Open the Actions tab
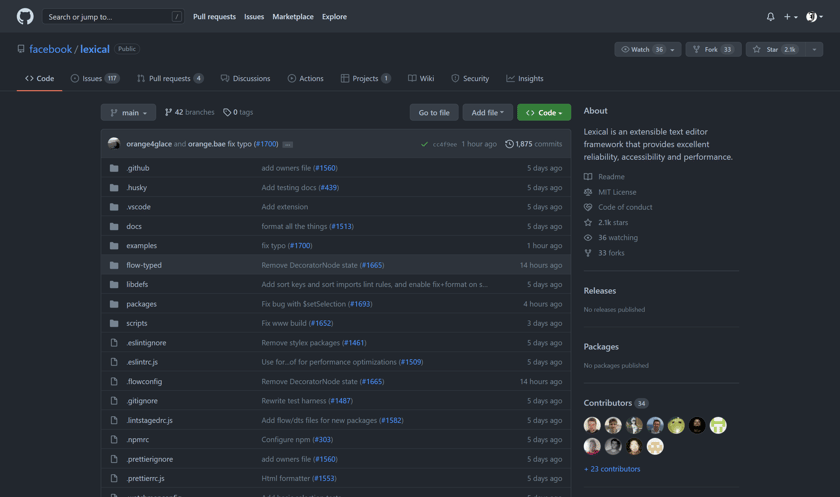The image size is (840, 497). point(305,78)
